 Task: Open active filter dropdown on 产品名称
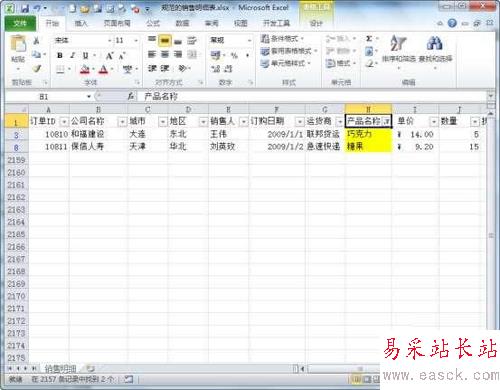pyautogui.click(x=386, y=122)
